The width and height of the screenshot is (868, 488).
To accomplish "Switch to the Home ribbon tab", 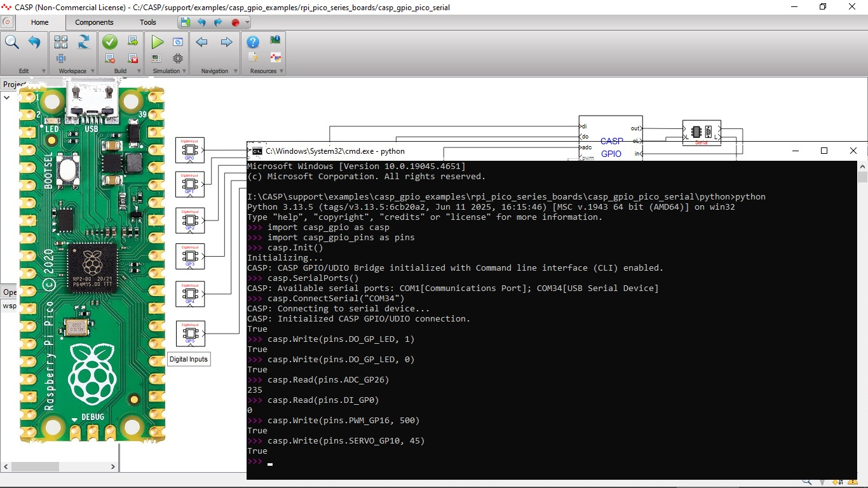I will point(39,22).
